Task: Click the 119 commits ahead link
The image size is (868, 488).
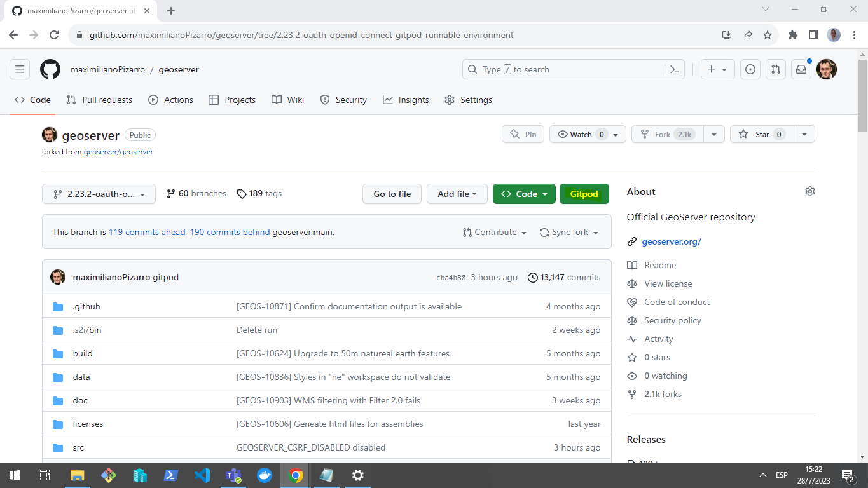Action: [147, 232]
